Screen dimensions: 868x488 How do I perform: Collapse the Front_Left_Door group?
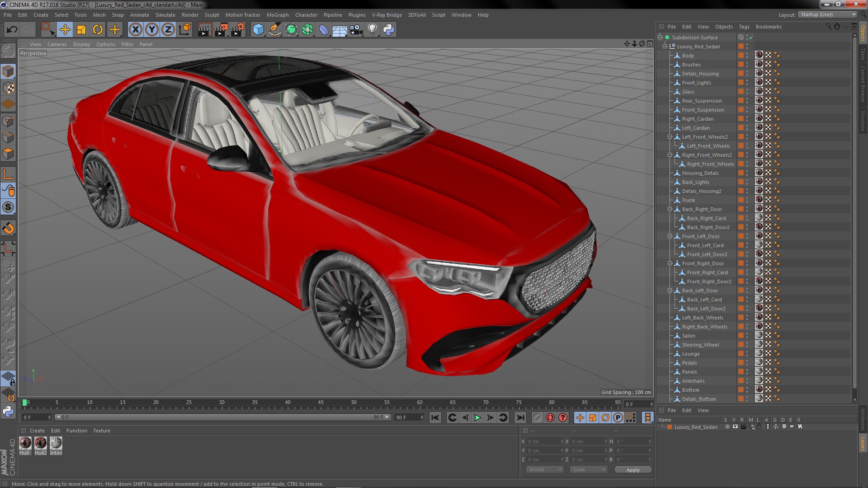tap(670, 236)
